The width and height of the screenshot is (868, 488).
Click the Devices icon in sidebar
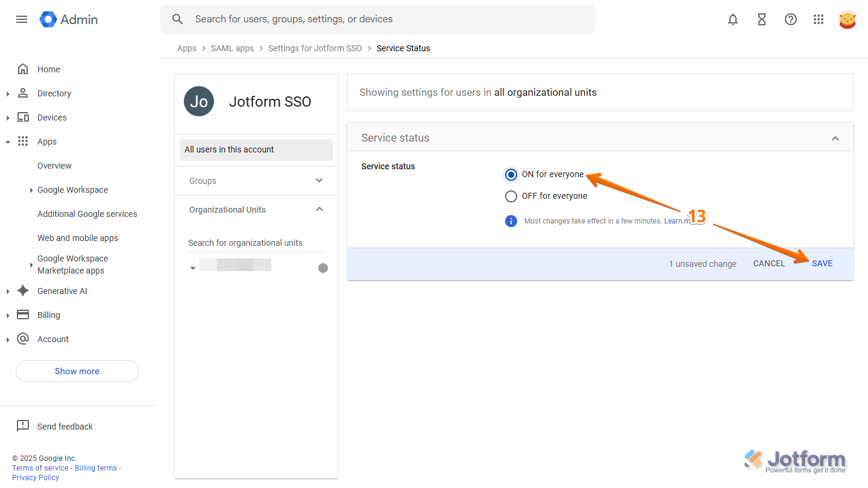click(23, 117)
